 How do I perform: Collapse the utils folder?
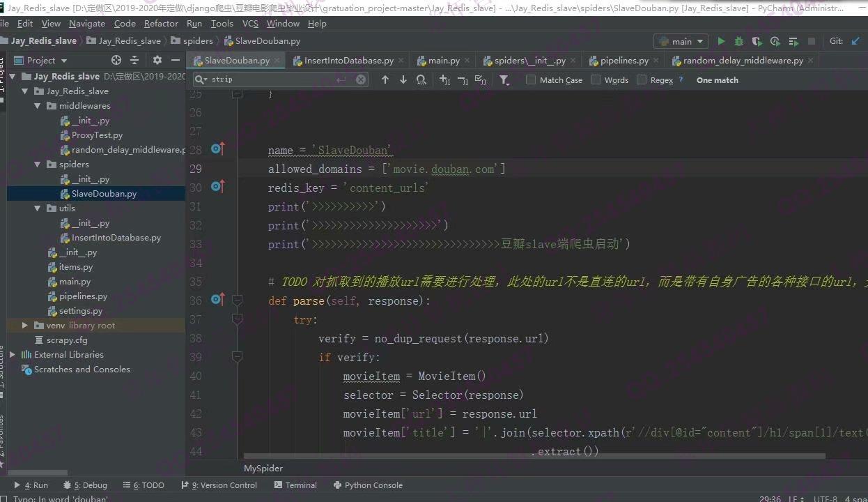click(38, 208)
